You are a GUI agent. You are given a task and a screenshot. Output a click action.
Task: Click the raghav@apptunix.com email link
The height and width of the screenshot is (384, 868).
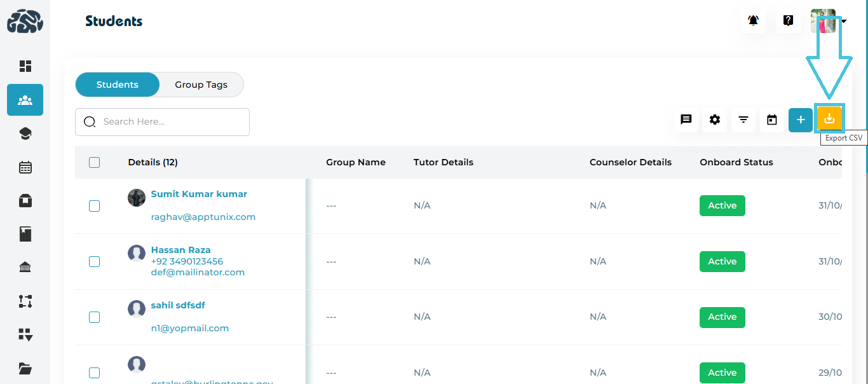(x=203, y=217)
